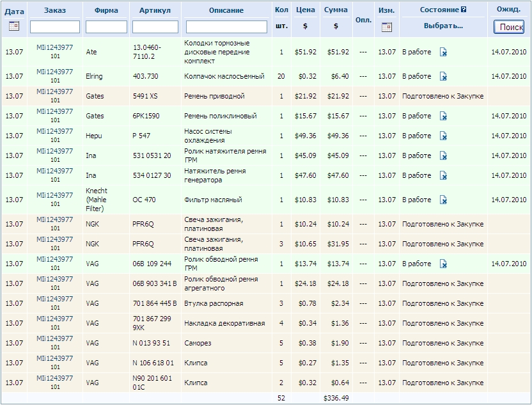The width and height of the screenshot is (532, 405).
Task: Select the Колпачок маслосъемный description
Action: (224, 76)
